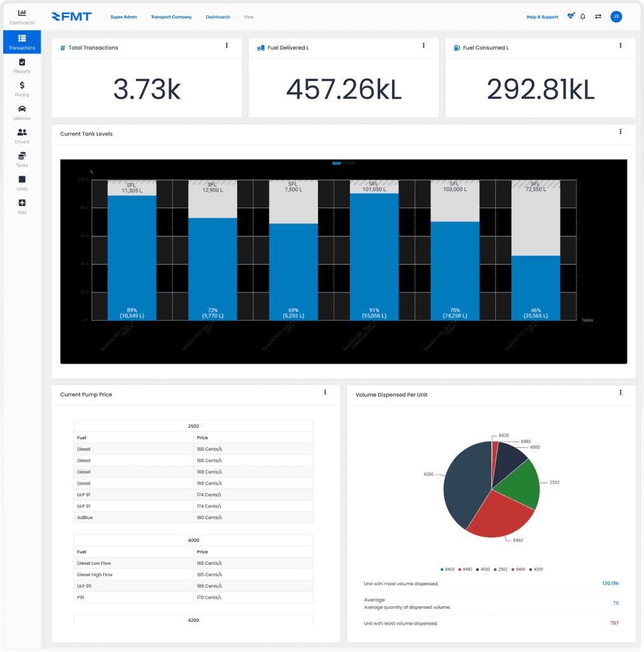Select Transport Company in the top navigation
The height and width of the screenshot is (652, 644).
[x=171, y=17]
